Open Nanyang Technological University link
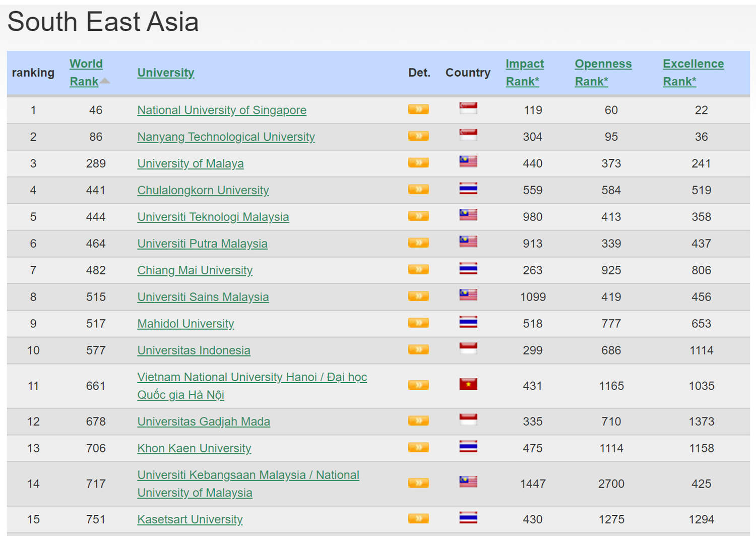The height and width of the screenshot is (536, 756). [x=226, y=137]
